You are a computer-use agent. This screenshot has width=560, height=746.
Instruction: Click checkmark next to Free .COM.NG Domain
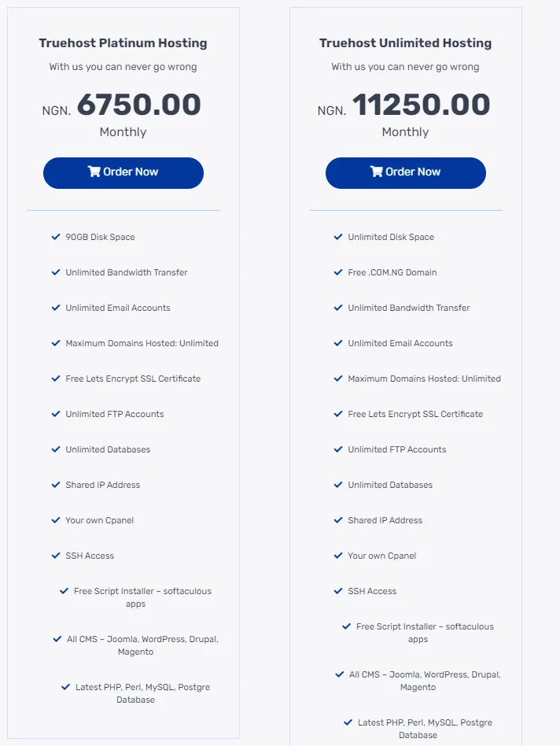point(338,272)
